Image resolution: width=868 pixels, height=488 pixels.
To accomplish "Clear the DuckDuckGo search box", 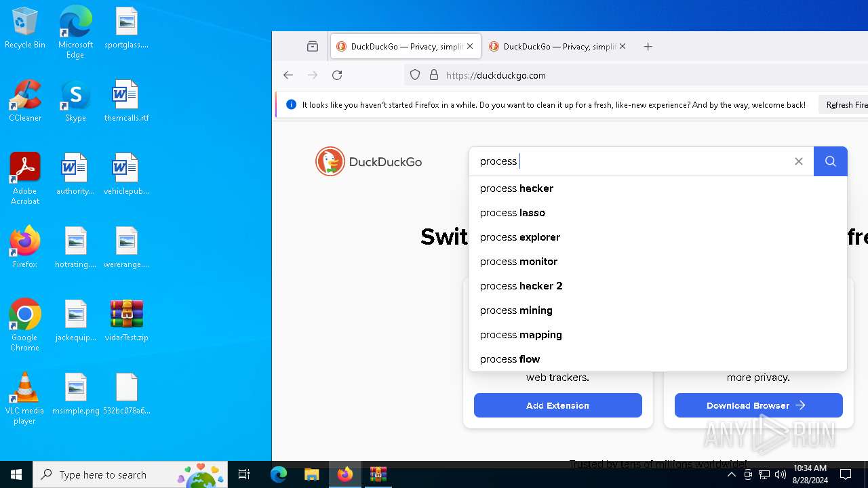I will click(799, 161).
